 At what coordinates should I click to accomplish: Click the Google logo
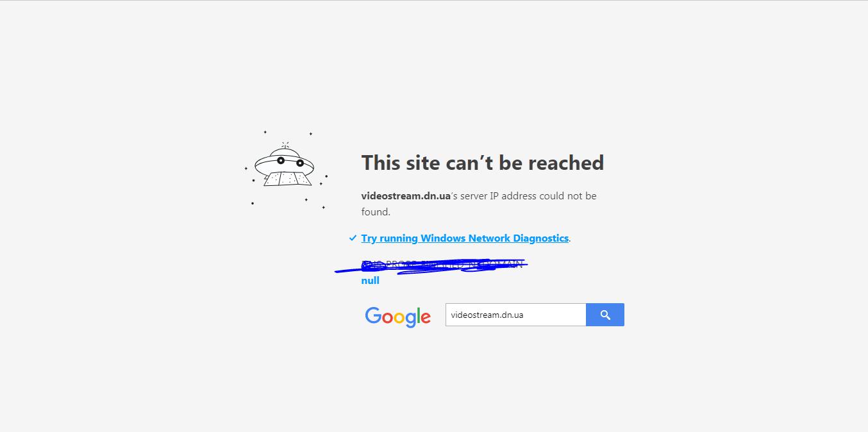click(398, 317)
